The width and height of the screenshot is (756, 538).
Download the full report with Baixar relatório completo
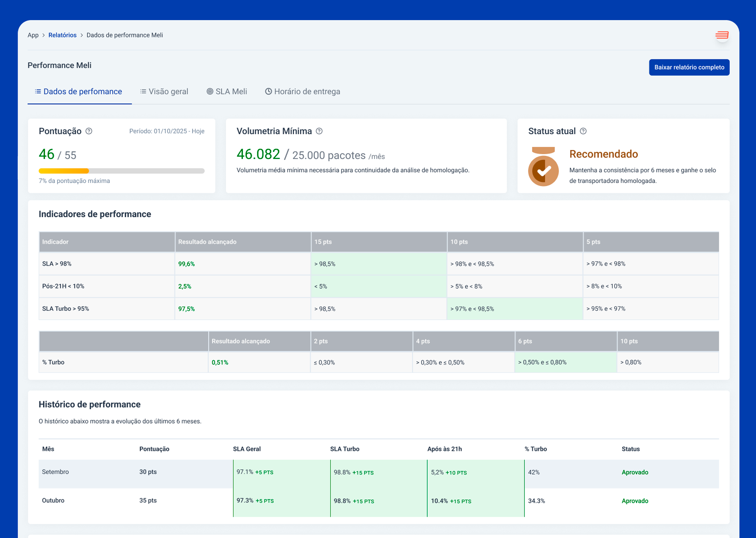click(689, 67)
